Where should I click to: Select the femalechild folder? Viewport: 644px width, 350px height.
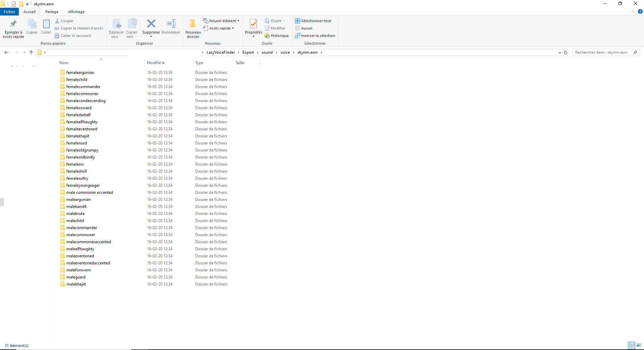click(77, 80)
